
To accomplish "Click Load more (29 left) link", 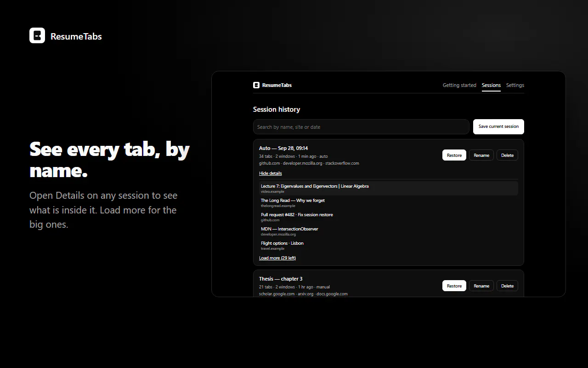I will pos(277,258).
